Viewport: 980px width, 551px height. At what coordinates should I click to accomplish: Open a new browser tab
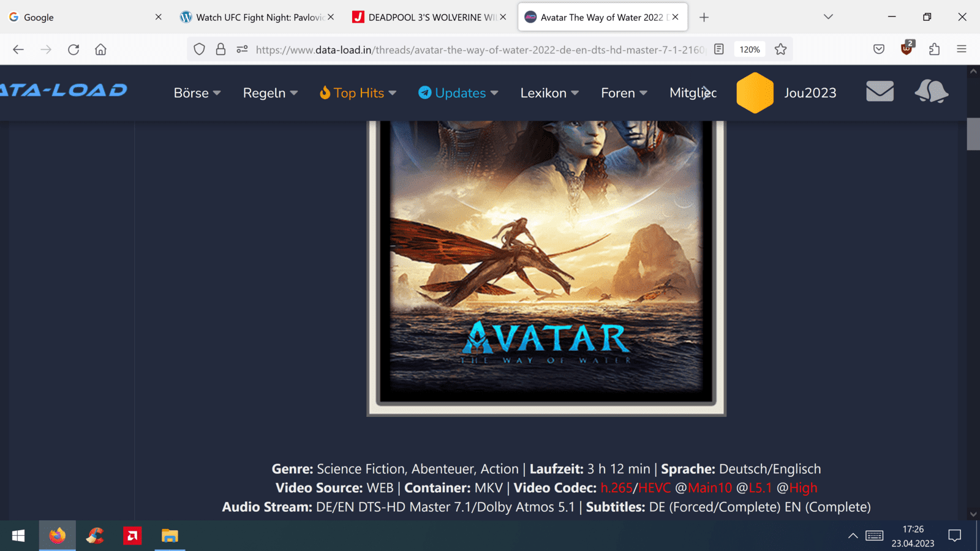(704, 17)
